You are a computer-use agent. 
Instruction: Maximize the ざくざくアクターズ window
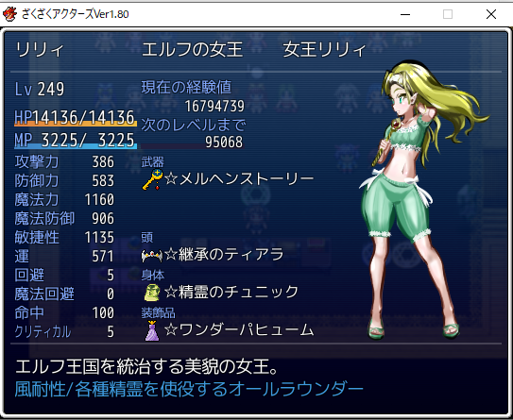(x=448, y=14)
